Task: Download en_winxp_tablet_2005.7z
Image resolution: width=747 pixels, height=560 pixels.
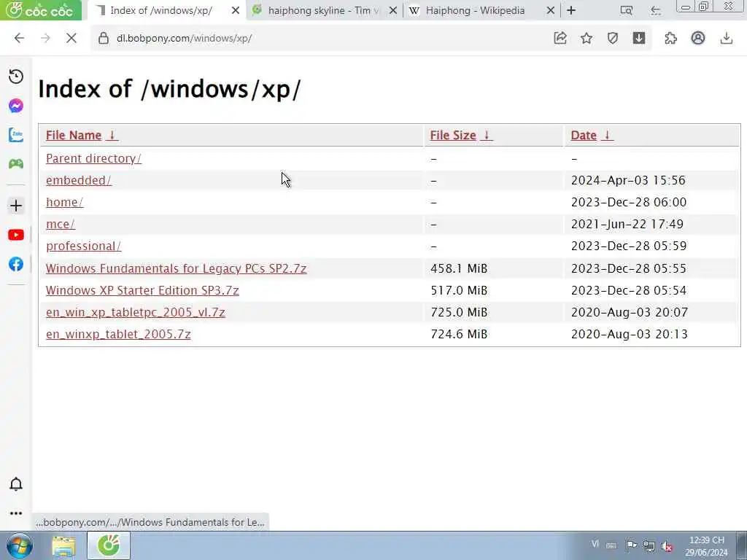Action: [118, 334]
